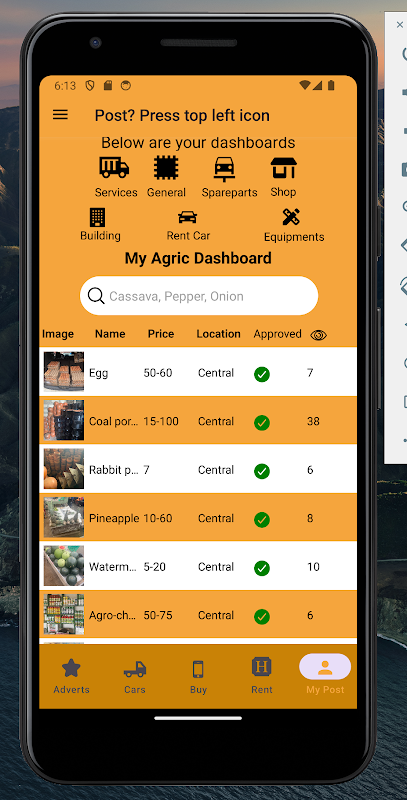Click the approved checkmark for Agro-chemicals row
The width and height of the screenshot is (407, 800).
point(262,616)
